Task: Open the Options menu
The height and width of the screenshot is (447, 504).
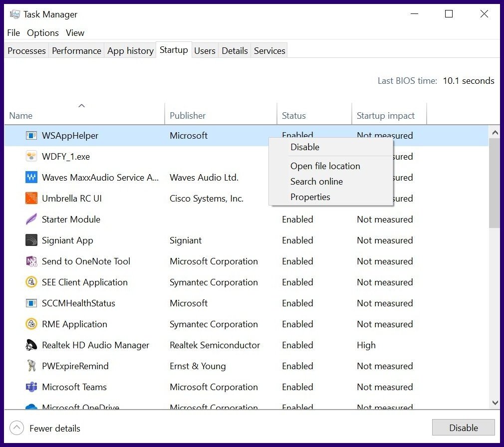Action: point(43,33)
